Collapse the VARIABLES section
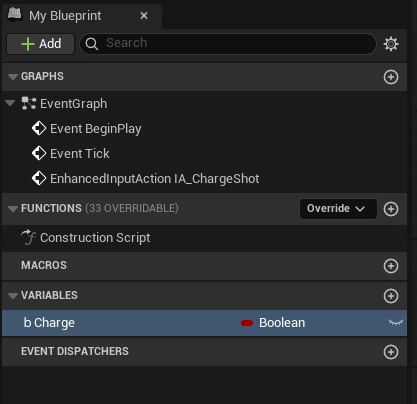The width and height of the screenshot is (417, 404). point(13,296)
